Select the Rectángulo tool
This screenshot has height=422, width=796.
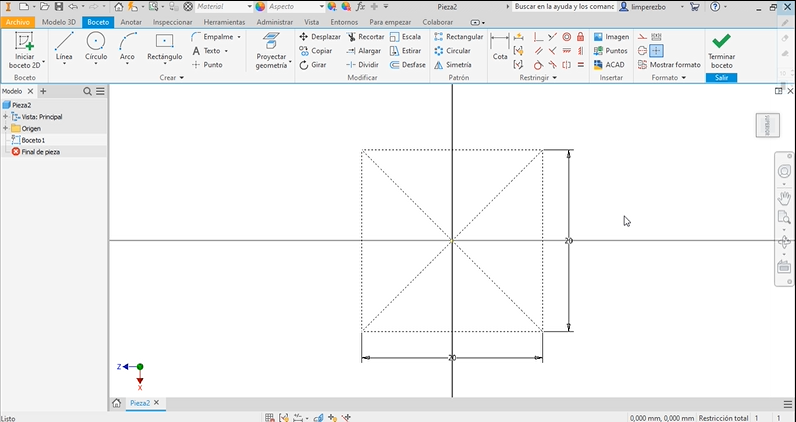(x=164, y=46)
